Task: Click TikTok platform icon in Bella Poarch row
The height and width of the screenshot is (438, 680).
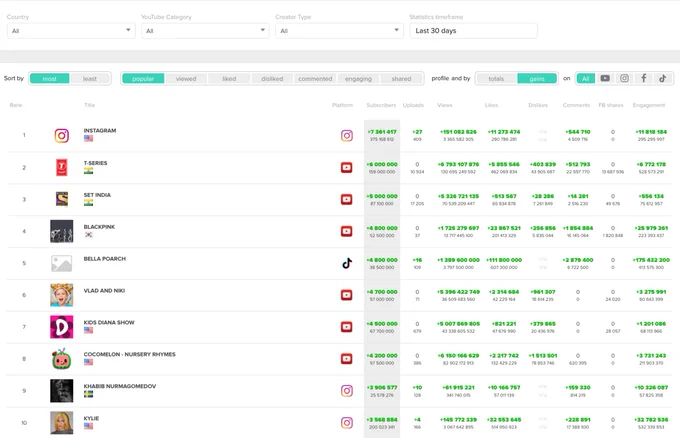Action: coord(347,263)
